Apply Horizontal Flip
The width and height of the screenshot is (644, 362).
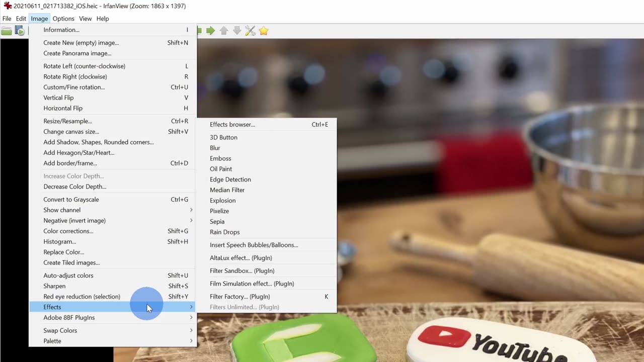coord(112,108)
